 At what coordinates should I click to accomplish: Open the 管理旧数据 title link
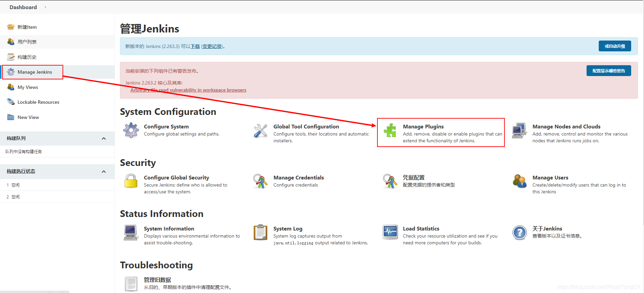[x=157, y=280]
